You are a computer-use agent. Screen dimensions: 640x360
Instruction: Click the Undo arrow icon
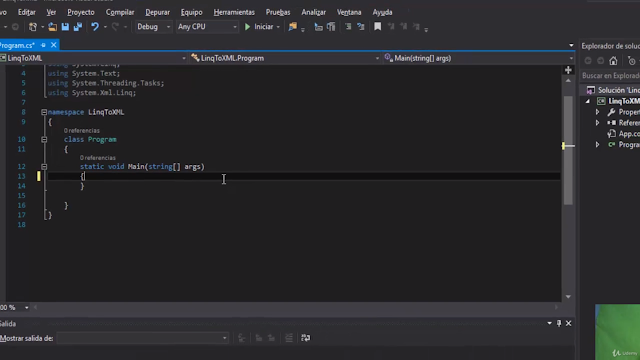point(95,27)
